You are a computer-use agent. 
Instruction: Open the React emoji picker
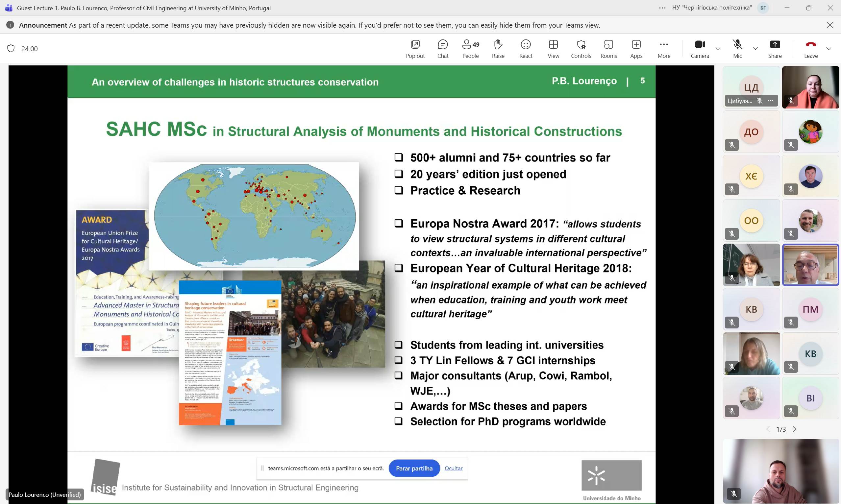(526, 49)
